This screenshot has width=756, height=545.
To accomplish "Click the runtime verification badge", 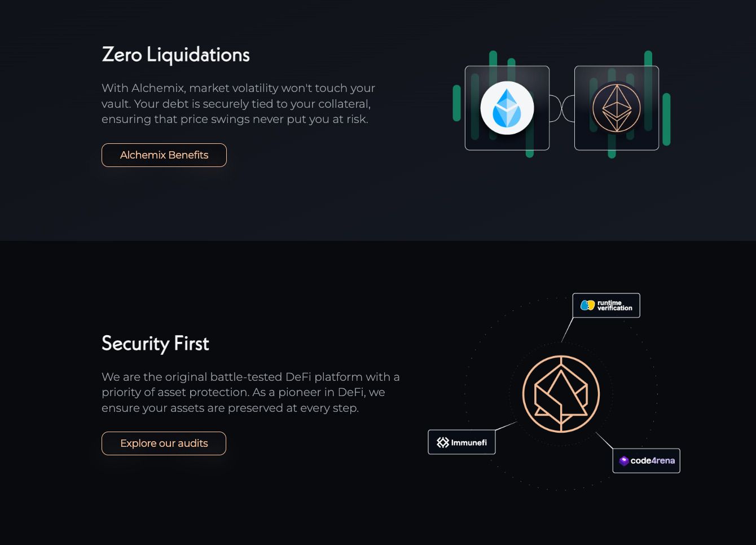I will [606, 305].
